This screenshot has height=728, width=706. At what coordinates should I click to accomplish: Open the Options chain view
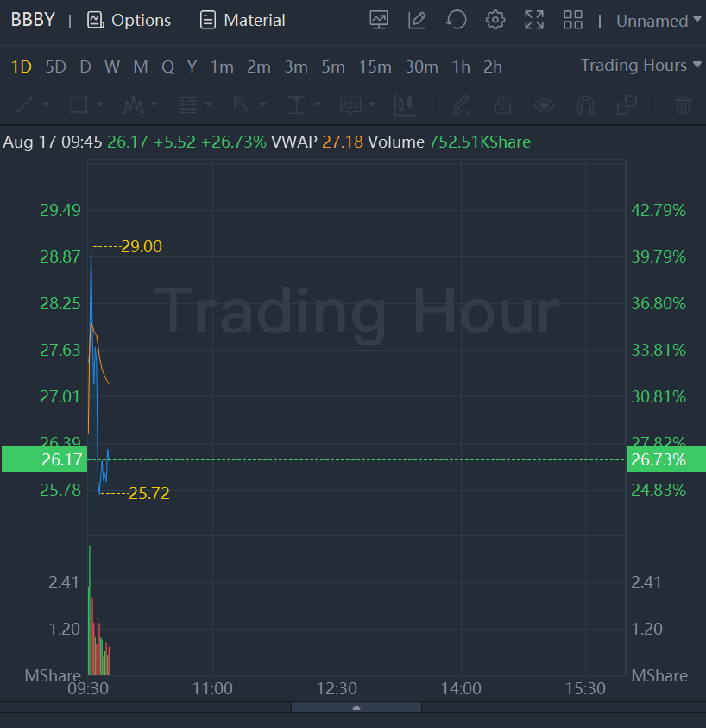(129, 20)
